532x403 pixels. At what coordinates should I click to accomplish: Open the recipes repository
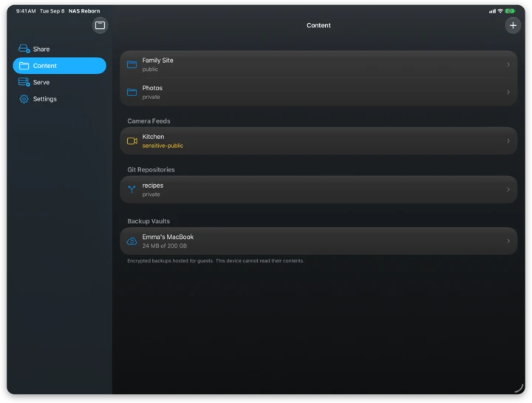coord(318,189)
